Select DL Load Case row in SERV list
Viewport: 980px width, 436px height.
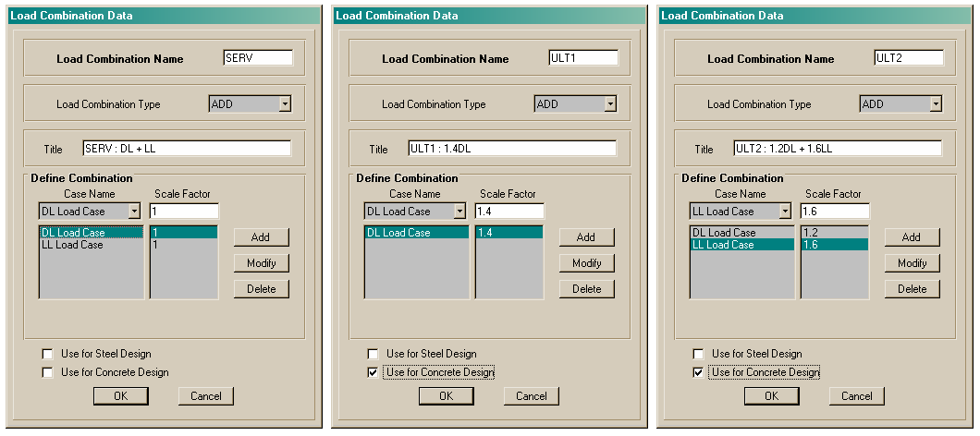click(x=92, y=233)
